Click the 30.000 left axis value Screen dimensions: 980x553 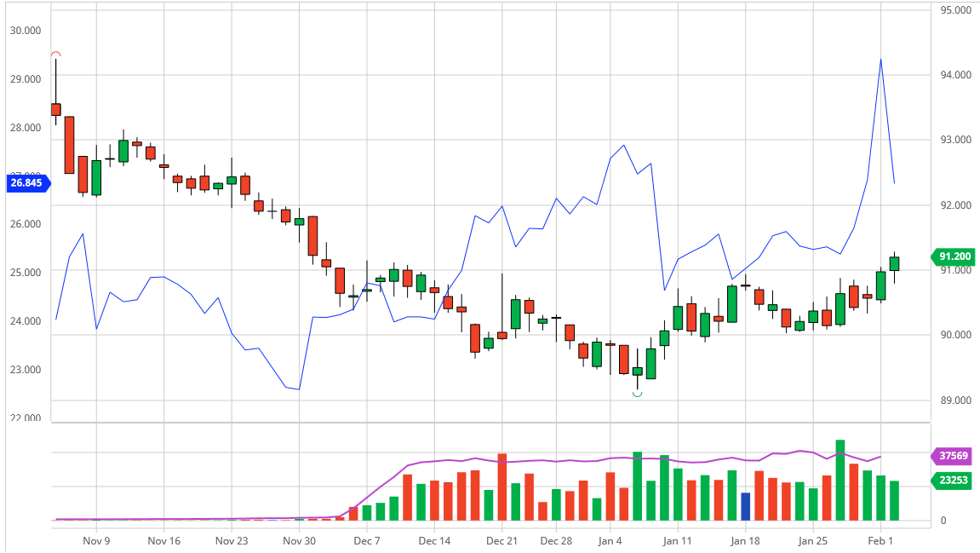pos(26,30)
